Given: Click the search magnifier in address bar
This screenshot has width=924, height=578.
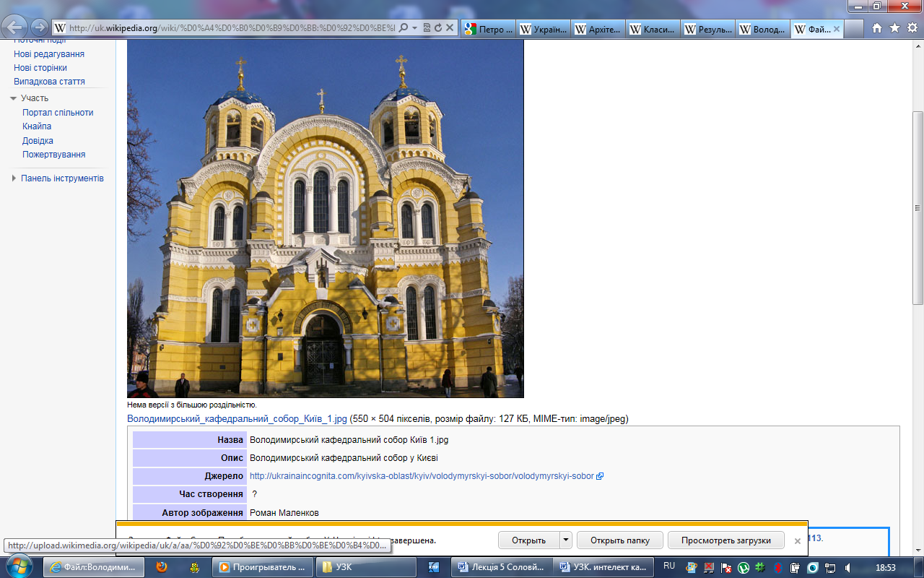Looking at the screenshot, I should [404, 28].
